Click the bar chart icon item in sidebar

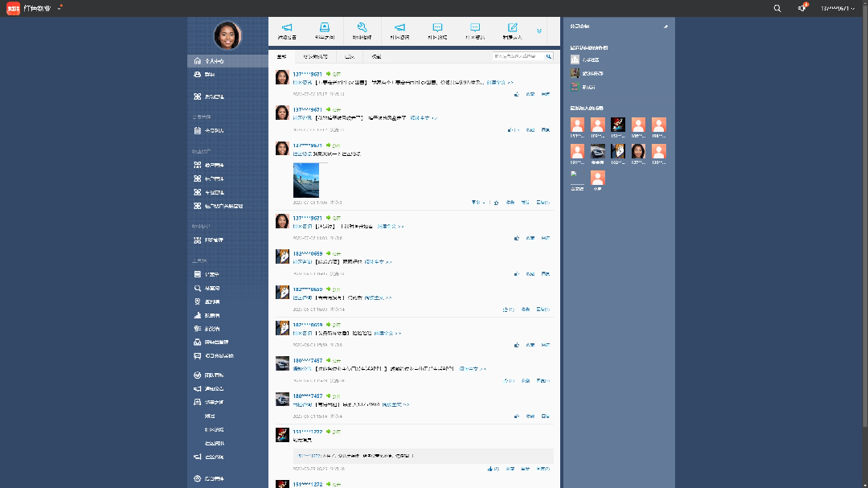click(209, 315)
